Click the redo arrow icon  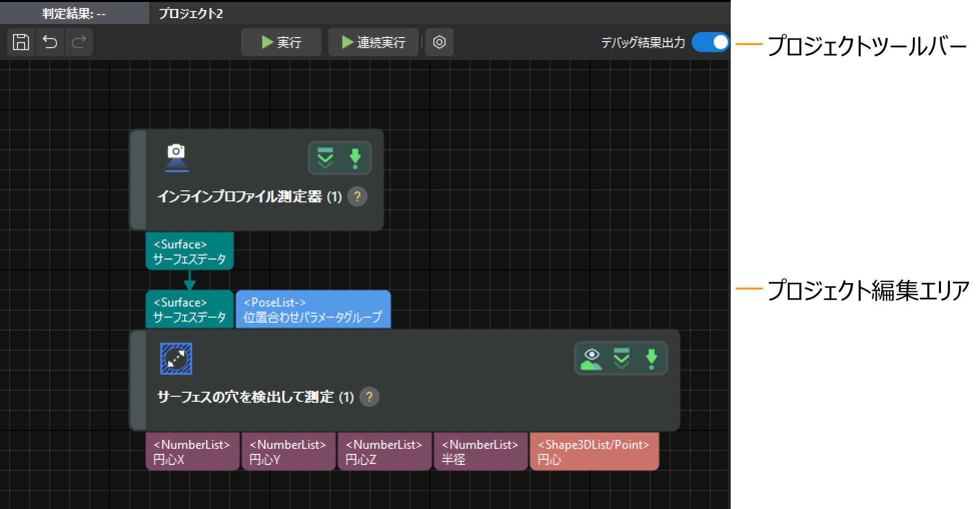coord(79,42)
